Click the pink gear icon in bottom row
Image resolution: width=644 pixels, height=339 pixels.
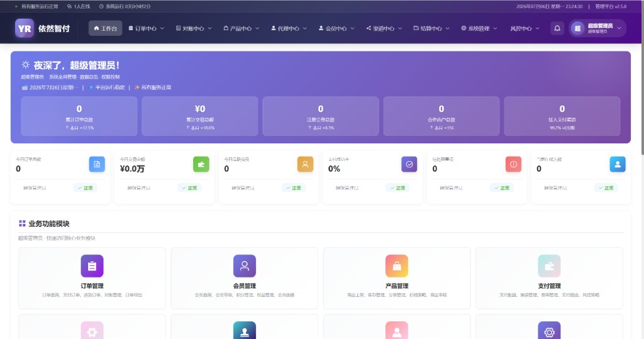pos(92,330)
